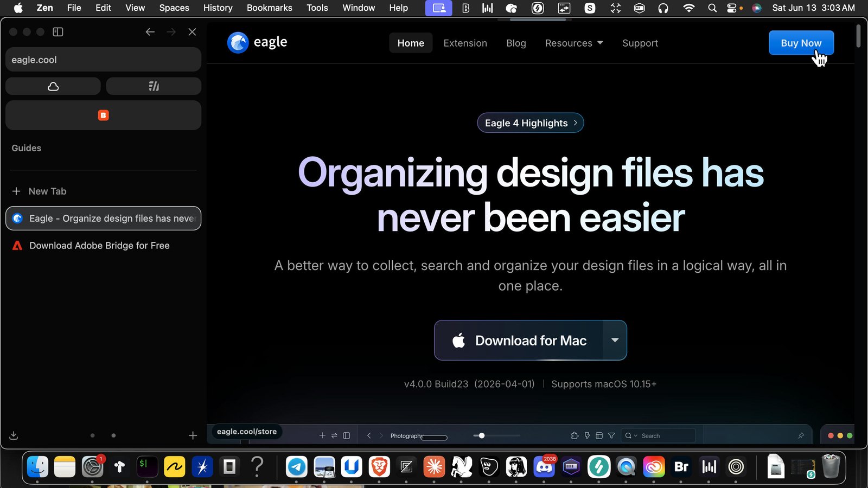Viewport: 868px width, 488px height.
Task: Open the orange B pinned tab
Action: pyautogui.click(x=103, y=115)
